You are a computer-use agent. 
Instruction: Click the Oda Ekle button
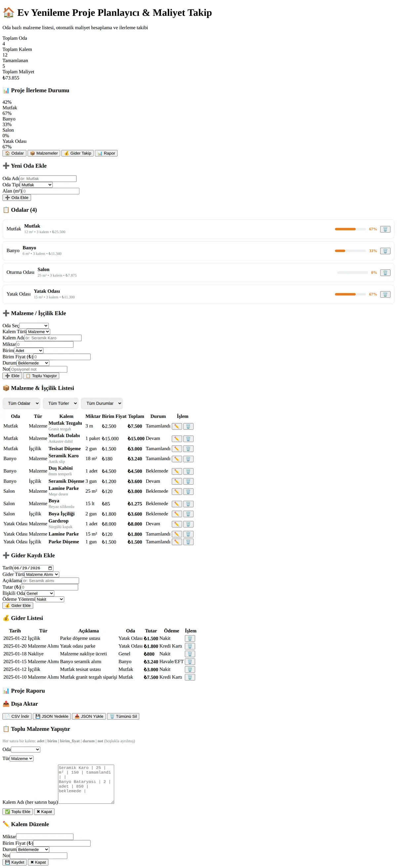pos(17,198)
